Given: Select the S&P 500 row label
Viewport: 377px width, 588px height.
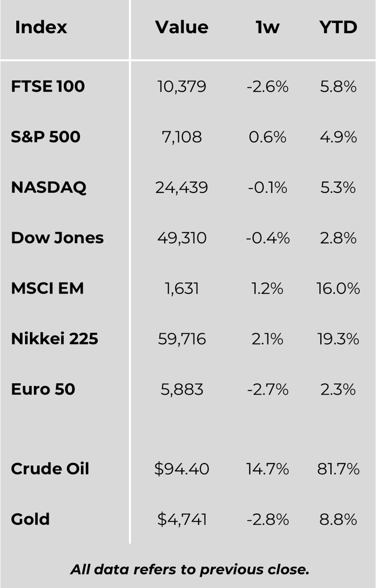Looking at the screenshot, I should tap(46, 137).
